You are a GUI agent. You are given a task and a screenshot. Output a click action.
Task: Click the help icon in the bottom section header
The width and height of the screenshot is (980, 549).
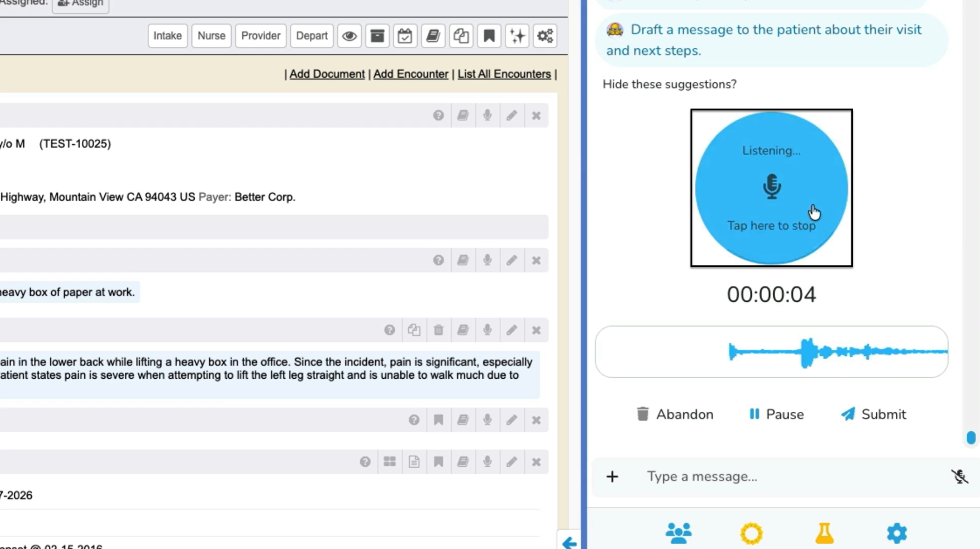coord(365,461)
